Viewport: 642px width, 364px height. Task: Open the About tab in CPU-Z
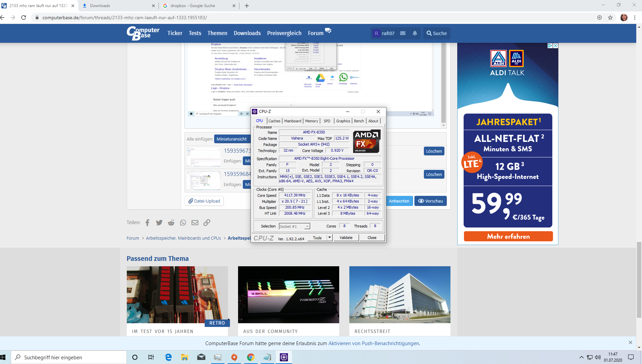(373, 121)
